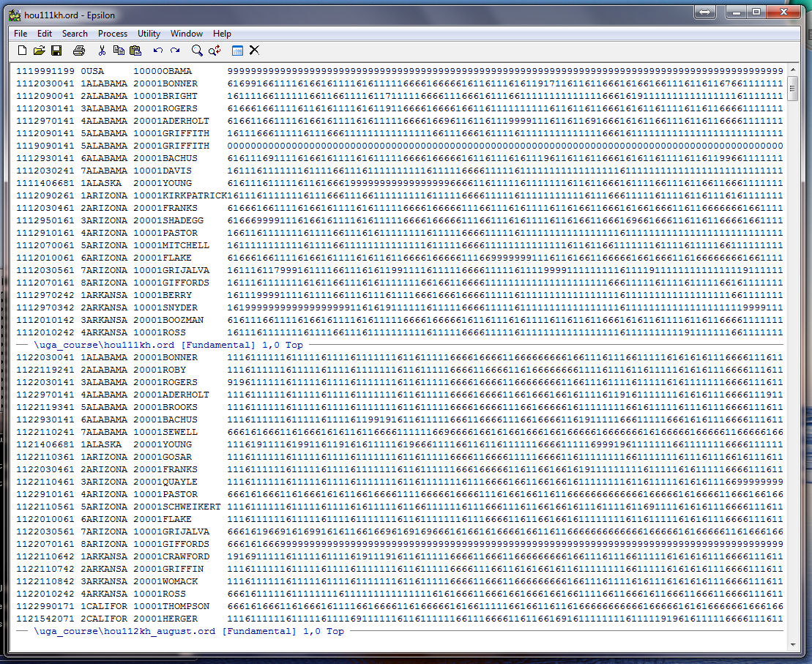The width and height of the screenshot is (812, 664).
Task: Click the Copy toolbar icon
Action: [119, 51]
